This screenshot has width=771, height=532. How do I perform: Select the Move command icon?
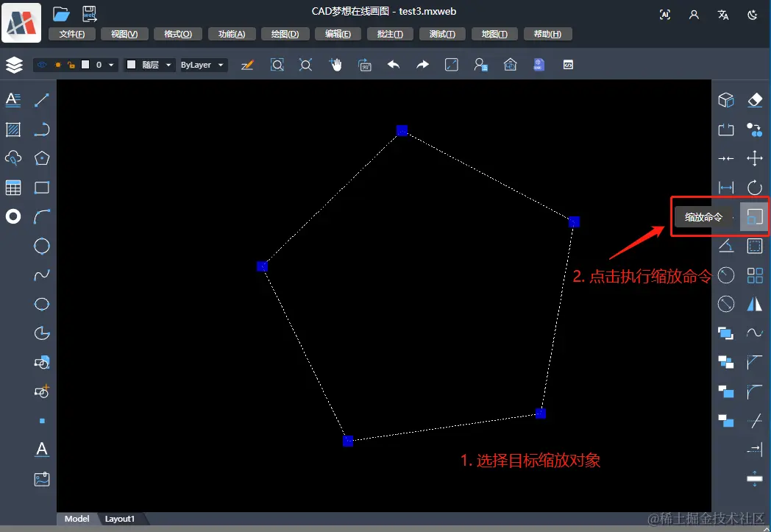[754, 158]
